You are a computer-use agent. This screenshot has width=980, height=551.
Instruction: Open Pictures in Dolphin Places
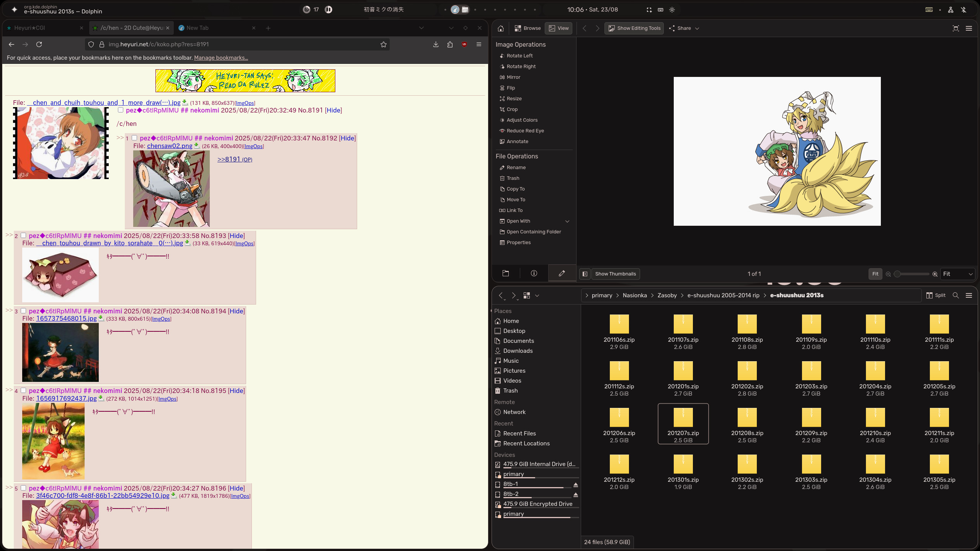click(514, 371)
